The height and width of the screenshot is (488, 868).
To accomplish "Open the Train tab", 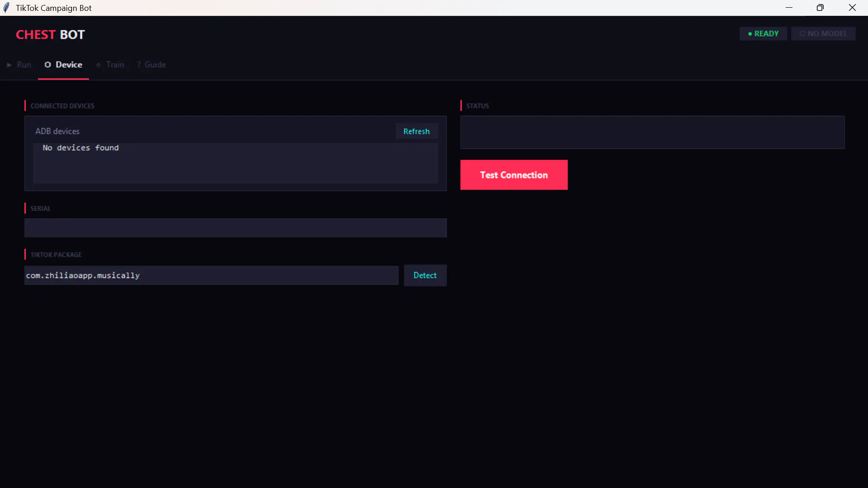I will point(110,65).
